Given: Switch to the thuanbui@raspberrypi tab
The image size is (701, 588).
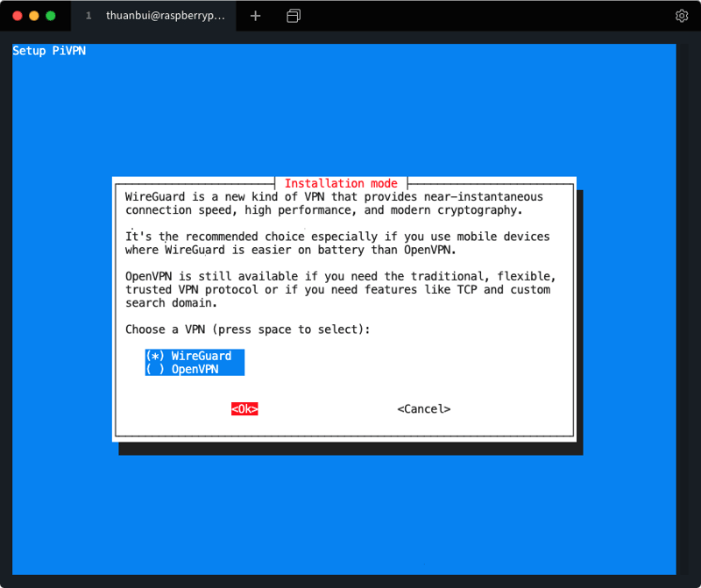Looking at the screenshot, I should tap(165, 16).
